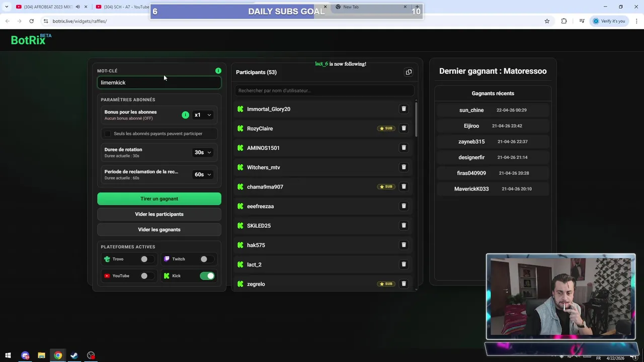The height and width of the screenshot is (362, 644).
Task: Copy participants list icon
Action: click(x=409, y=72)
